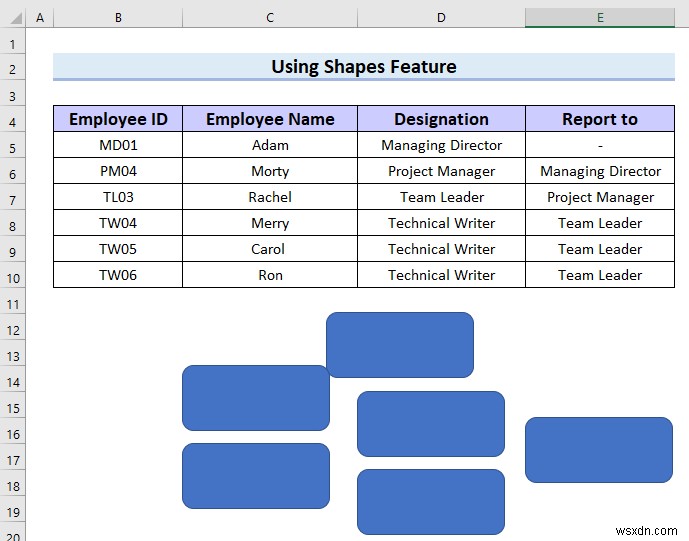689x541 pixels.
Task: Select column E header
Action: [600, 18]
